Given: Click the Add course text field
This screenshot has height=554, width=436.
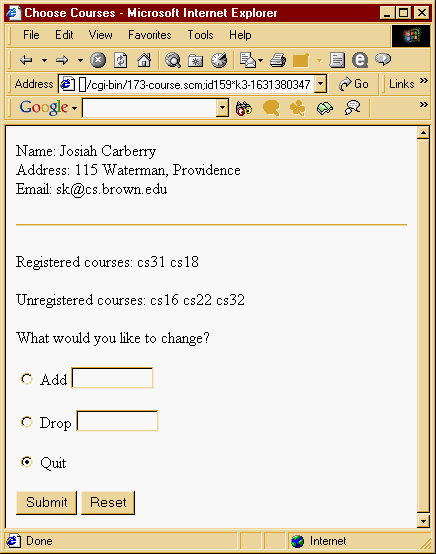Looking at the screenshot, I should point(112,378).
